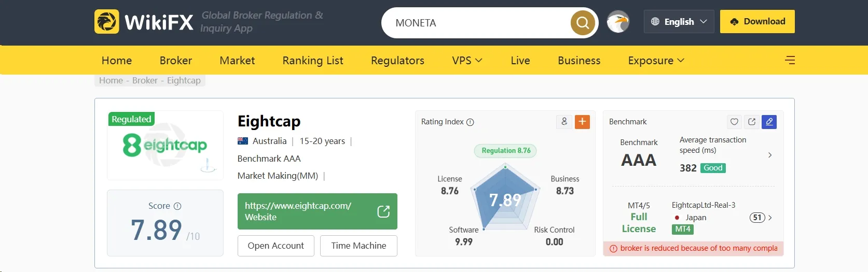Open the Ranking List menu
Image resolution: width=868 pixels, height=272 pixels.
tap(313, 60)
